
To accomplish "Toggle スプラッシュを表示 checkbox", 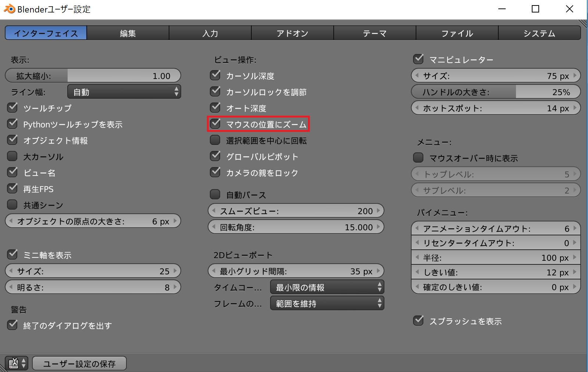I will tap(419, 321).
